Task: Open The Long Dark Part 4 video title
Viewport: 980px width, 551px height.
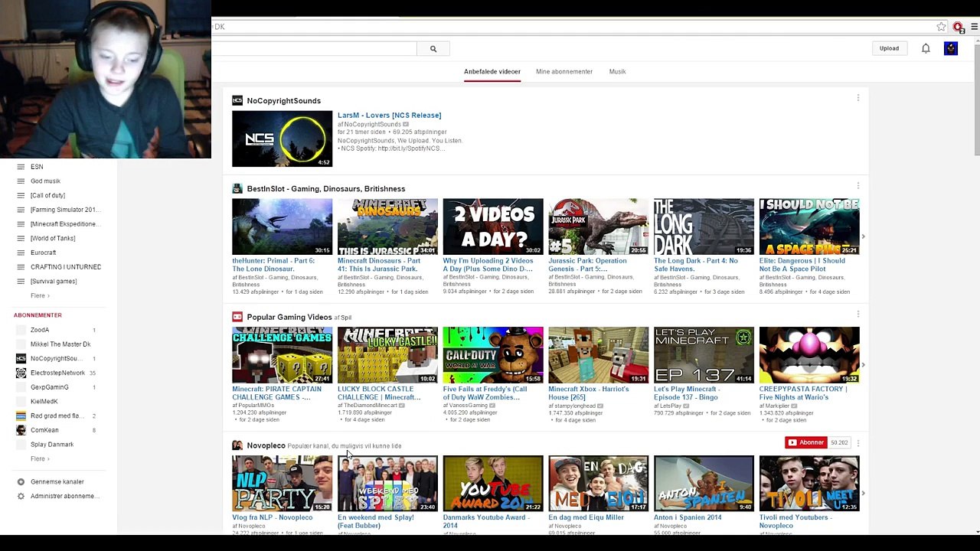Action: [x=696, y=265]
